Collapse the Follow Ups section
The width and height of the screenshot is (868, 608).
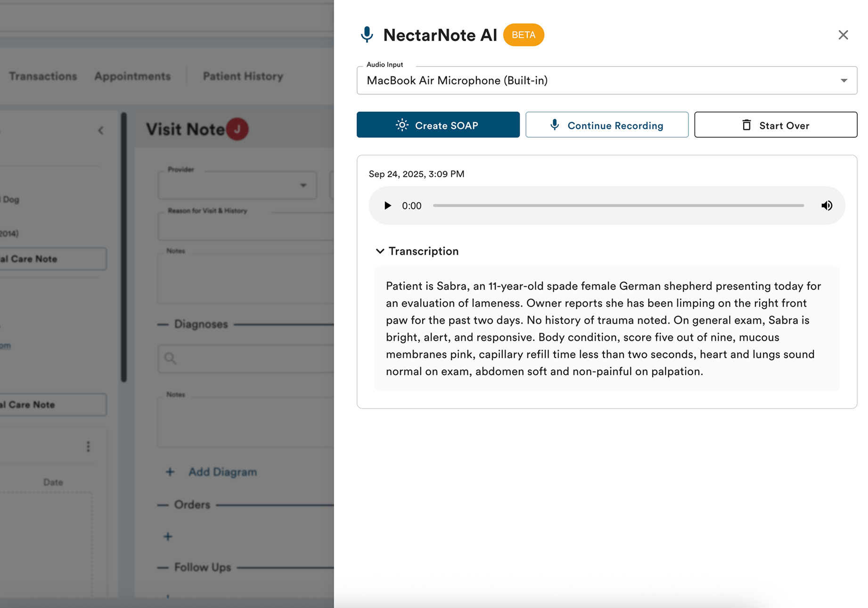(x=163, y=567)
